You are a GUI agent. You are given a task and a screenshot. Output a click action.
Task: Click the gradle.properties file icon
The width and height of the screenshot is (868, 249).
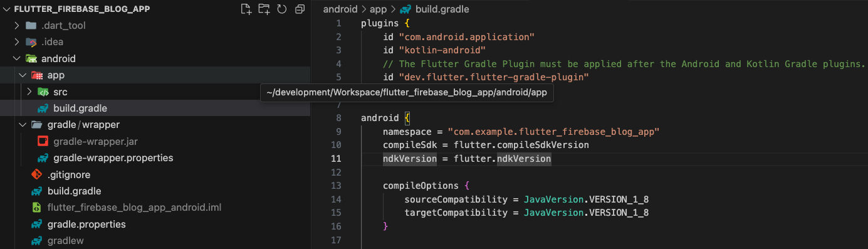[36, 224]
